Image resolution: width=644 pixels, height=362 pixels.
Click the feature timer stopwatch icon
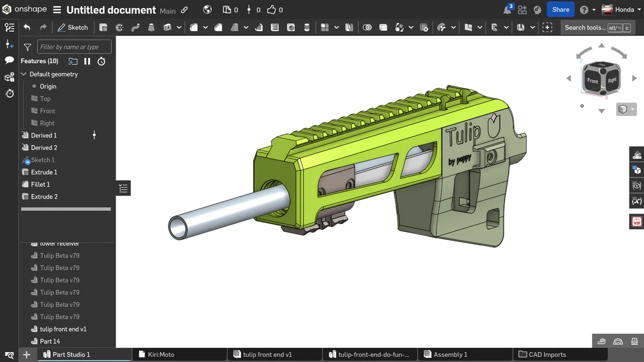101,61
